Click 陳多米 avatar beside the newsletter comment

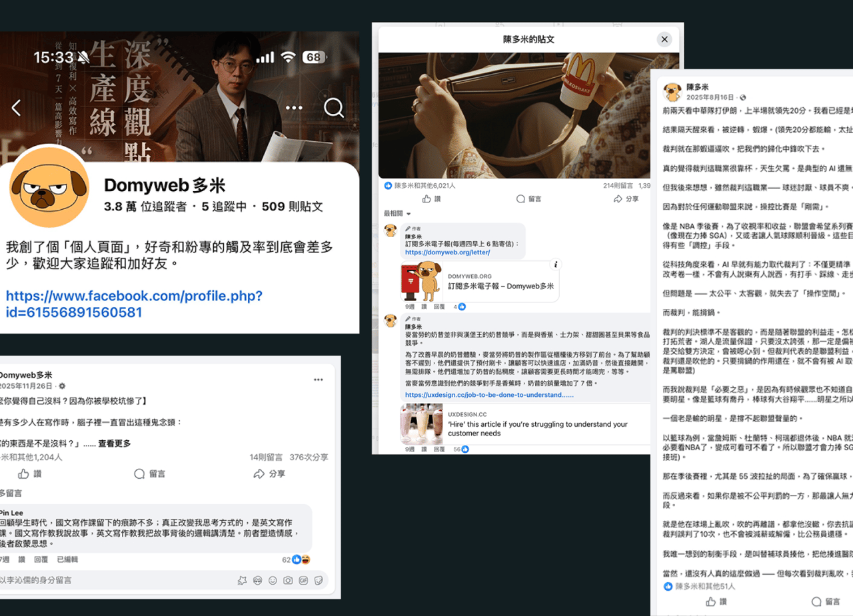coord(391,231)
